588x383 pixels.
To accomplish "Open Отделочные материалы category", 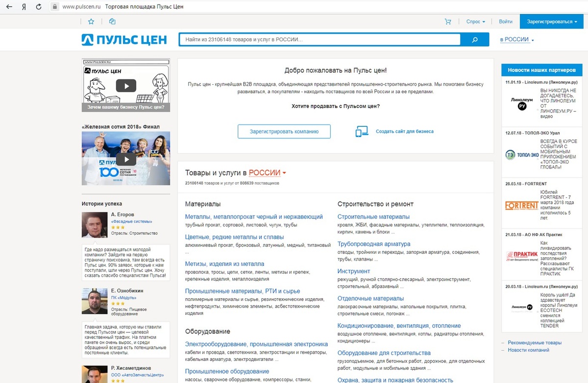I will pos(370,298).
